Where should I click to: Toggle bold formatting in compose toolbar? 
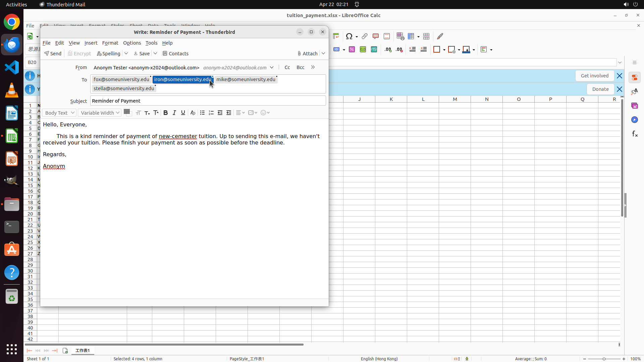tap(165, 113)
